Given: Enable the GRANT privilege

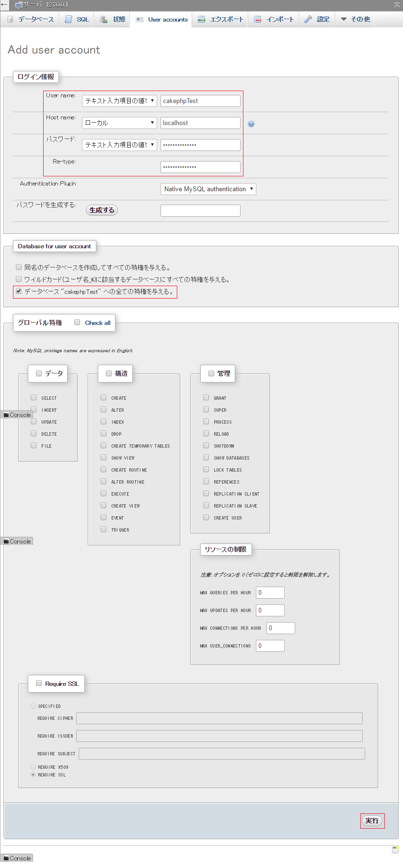Looking at the screenshot, I should [x=206, y=397].
